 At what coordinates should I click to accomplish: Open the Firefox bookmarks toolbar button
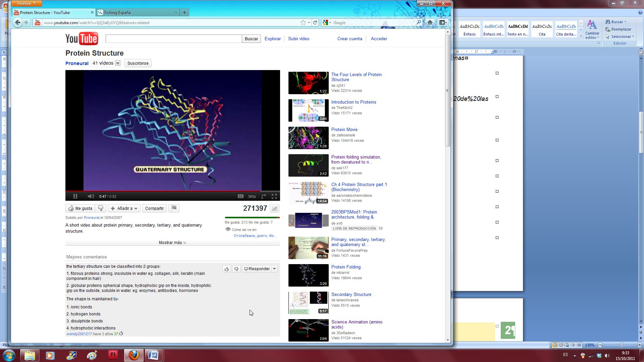(443, 22)
